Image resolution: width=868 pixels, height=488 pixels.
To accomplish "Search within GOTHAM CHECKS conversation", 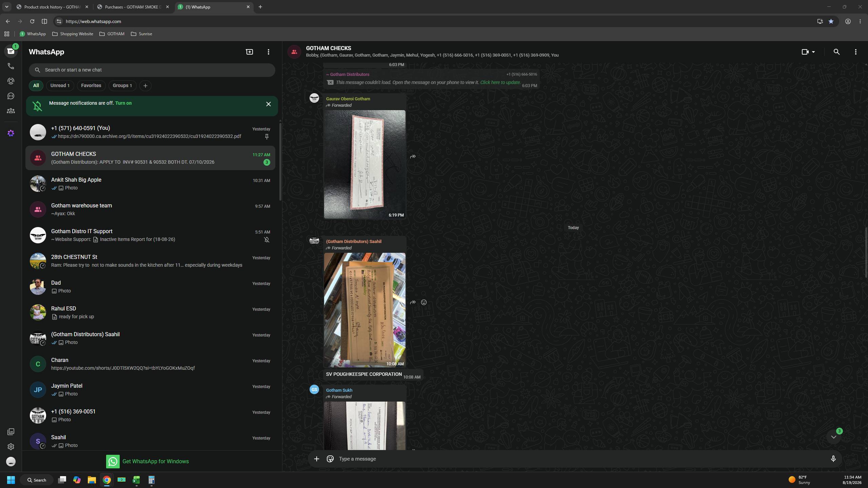I will 836,52.
